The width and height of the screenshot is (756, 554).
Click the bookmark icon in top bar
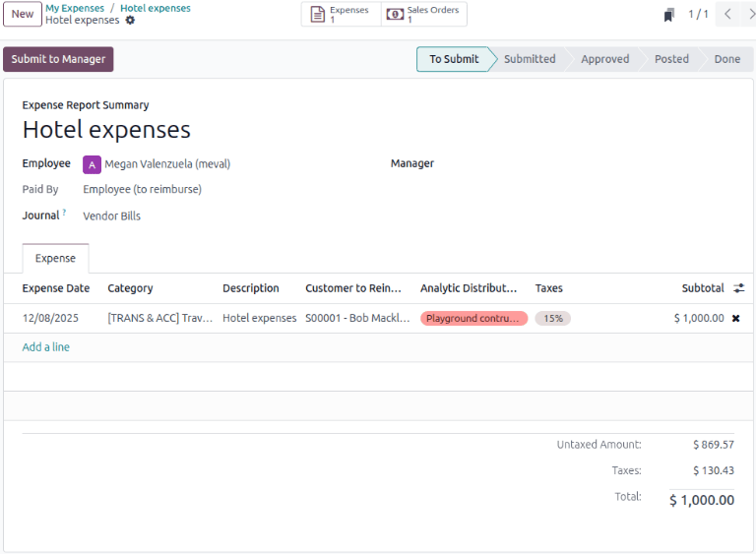coord(669,15)
